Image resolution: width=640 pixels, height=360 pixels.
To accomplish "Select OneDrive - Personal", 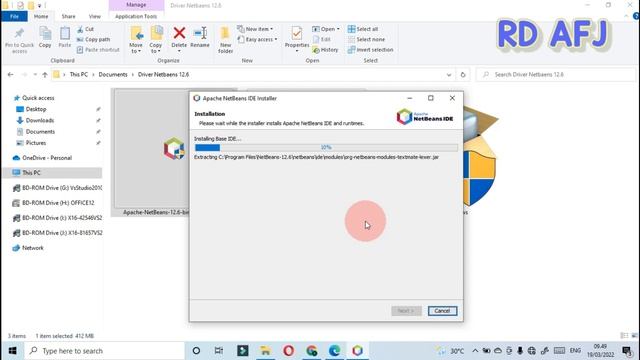I will 47,158.
